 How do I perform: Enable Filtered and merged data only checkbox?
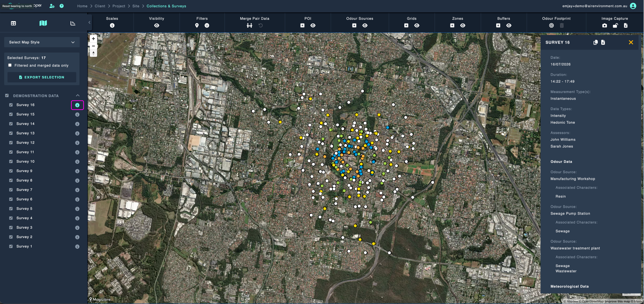pyautogui.click(x=10, y=65)
